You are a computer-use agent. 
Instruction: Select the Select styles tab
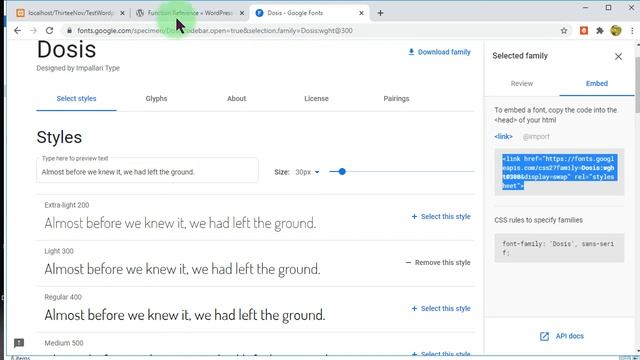(x=76, y=99)
